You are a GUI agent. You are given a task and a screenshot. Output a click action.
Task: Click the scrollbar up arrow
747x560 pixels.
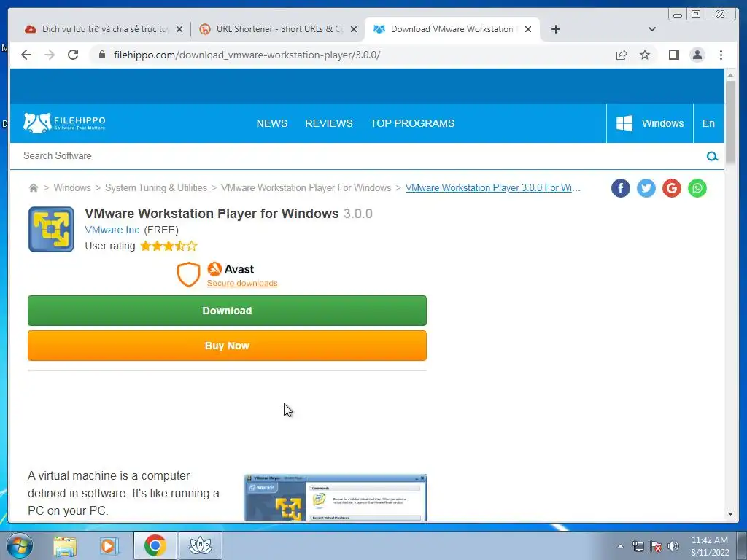point(730,75)
